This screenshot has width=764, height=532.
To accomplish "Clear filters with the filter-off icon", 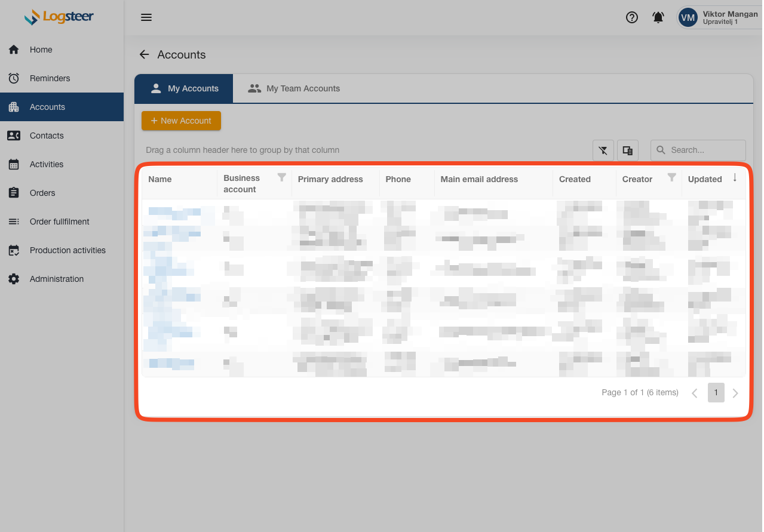I will (x=603, y=150).
